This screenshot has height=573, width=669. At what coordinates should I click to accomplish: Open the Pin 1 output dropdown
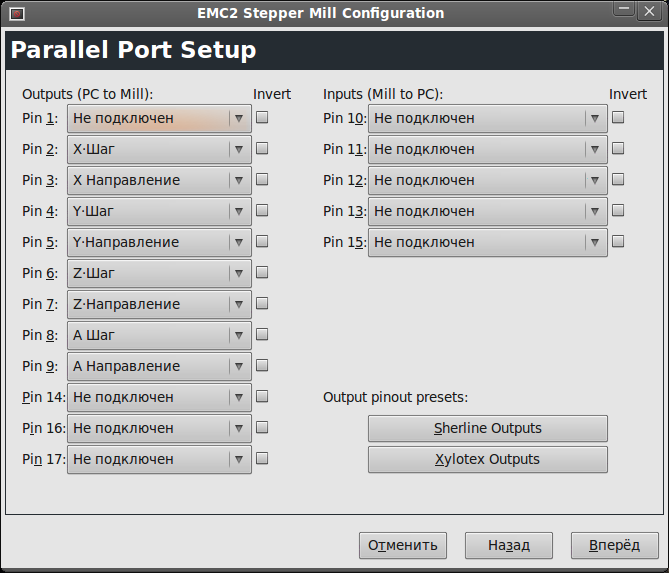tap(159, 119)
